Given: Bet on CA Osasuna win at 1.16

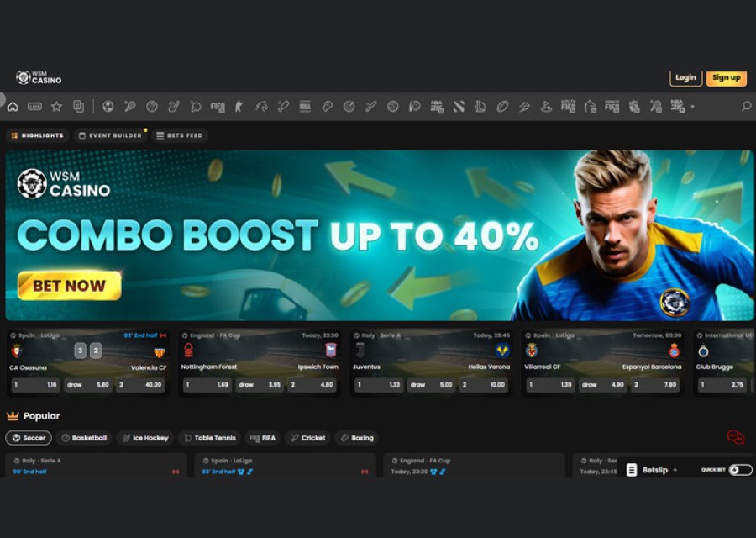Looking at the screenshot, I should tap(35, 385).
